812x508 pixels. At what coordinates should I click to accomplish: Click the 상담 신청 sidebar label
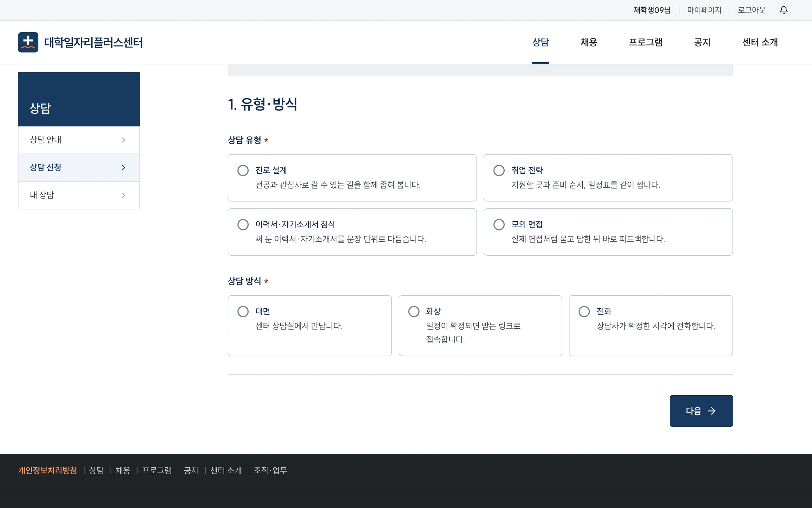pos(46,167)
